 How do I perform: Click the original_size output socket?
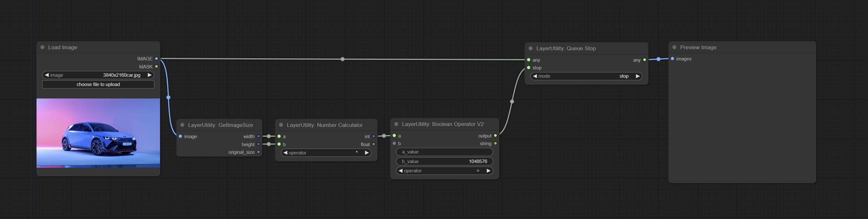pyautogui.click(x=259, y=152)
